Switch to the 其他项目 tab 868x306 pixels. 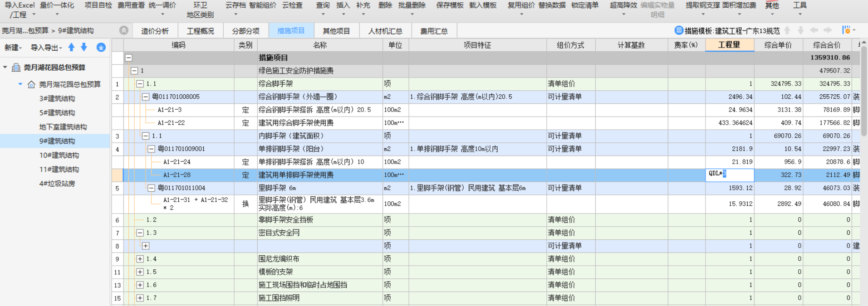(x=336, y=31)
